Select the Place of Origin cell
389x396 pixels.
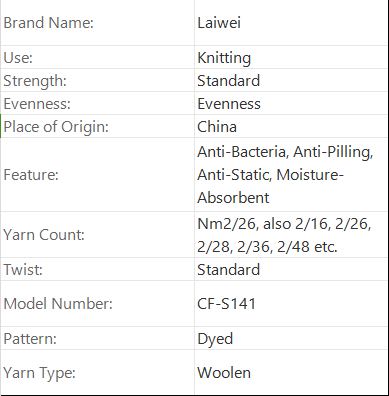[97, 126]
